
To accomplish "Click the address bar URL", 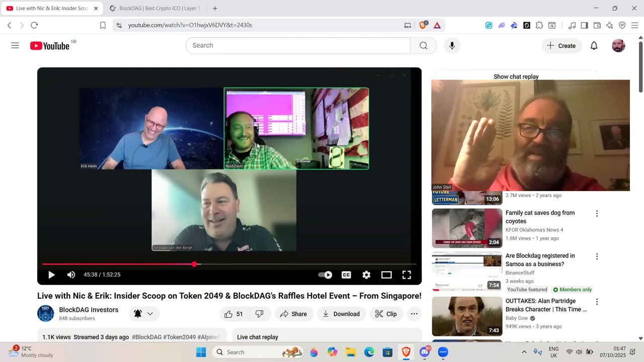I will click(x=190, y=25).
